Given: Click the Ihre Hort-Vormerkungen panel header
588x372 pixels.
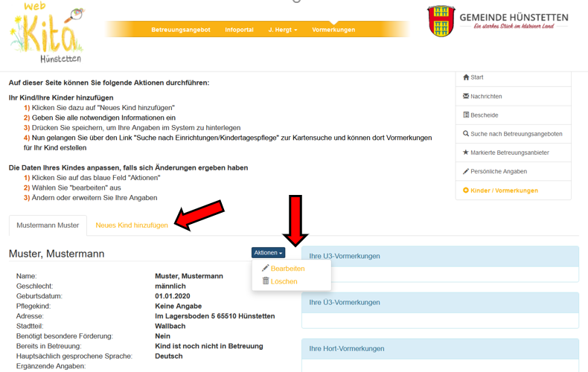Looking at the screenshot, I should (x=440, y=349).
